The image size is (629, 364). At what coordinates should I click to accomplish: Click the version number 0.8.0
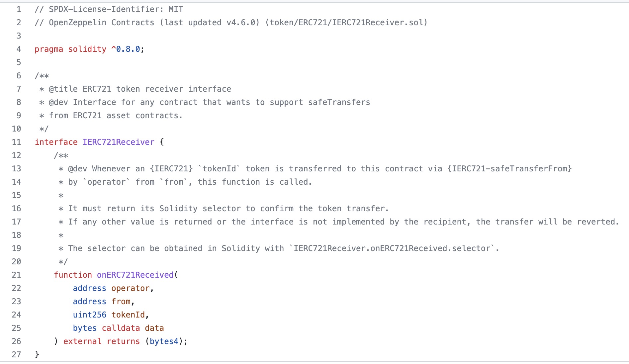tap(128, 49)
